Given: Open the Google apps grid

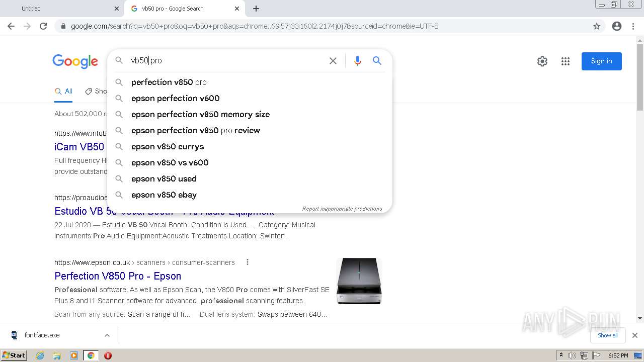Looking at the screenshot, I should tap(566, 61).
